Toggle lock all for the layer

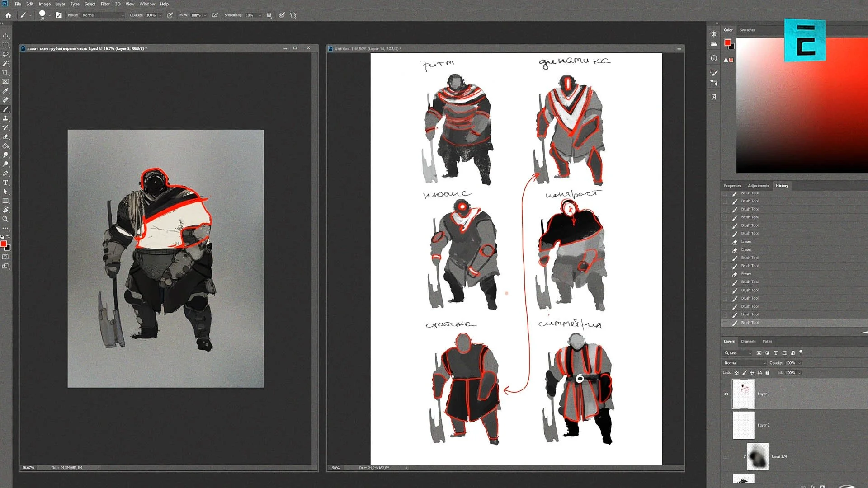[x=767, y=373]
